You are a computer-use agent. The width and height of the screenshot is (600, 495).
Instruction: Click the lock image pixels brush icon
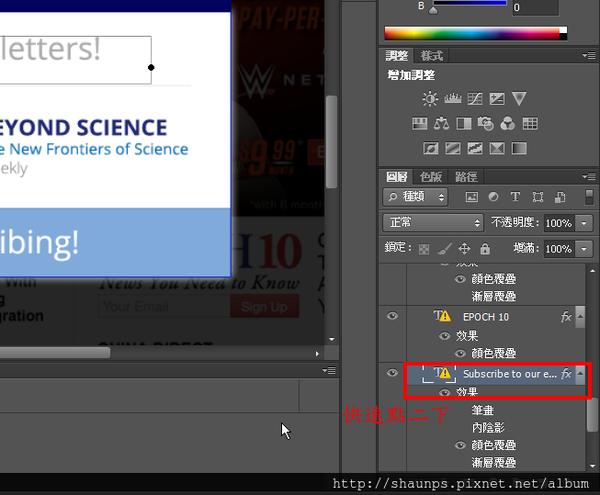coord(445,248)
